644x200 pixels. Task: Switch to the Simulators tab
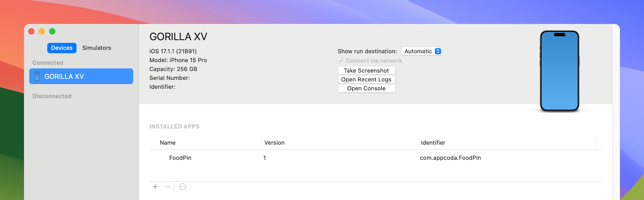coord(97,48)
